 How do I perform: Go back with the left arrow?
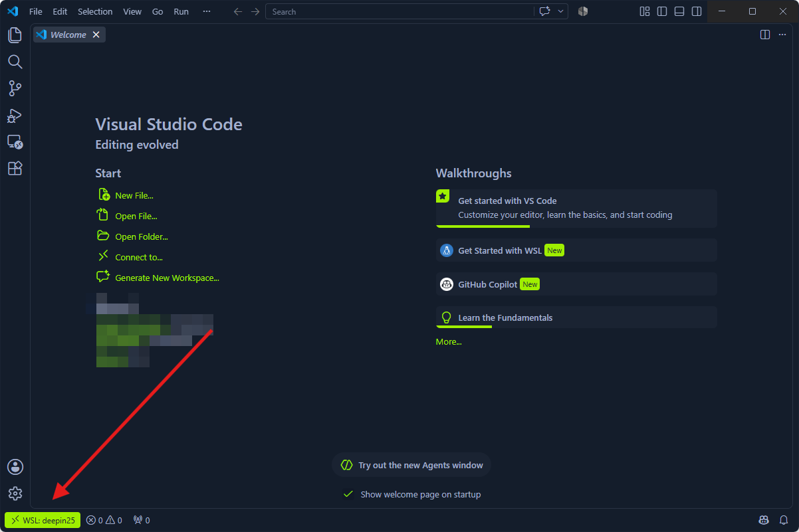tap(238, 11)
